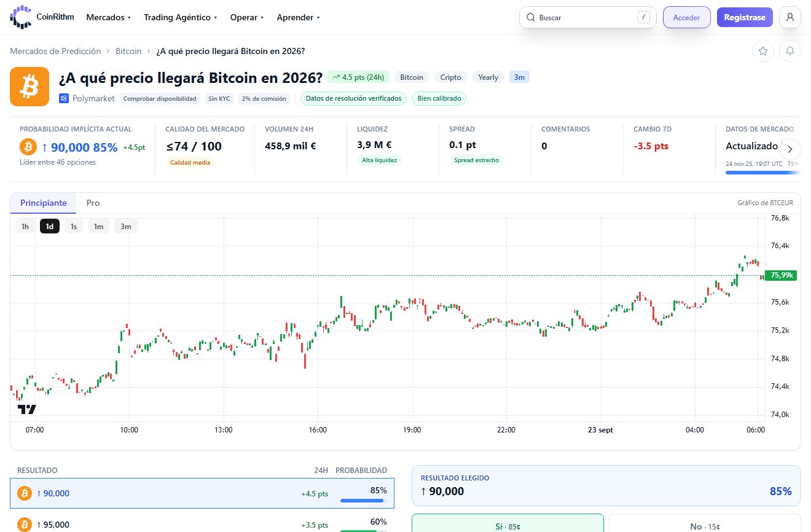The width and height of the screenshot is (811, 532).
Task: Expand the Aprender menu
Action: 298,17
